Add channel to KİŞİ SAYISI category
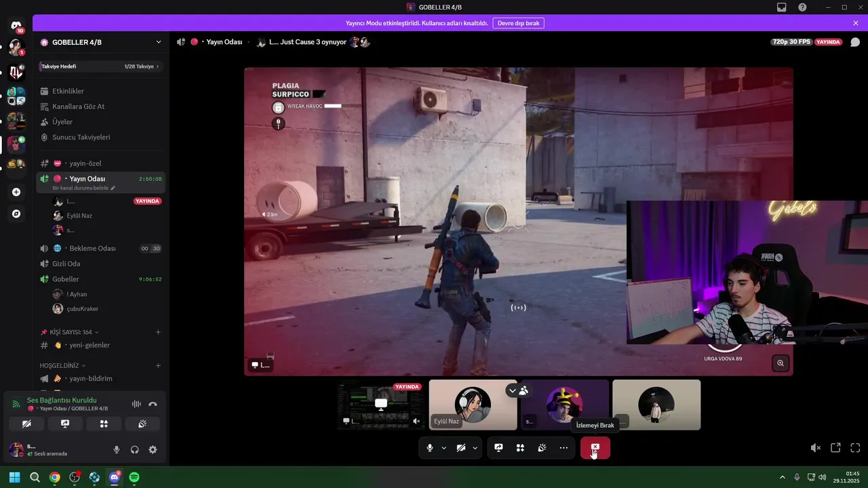 pyautogui.click(x=158, y=332)
